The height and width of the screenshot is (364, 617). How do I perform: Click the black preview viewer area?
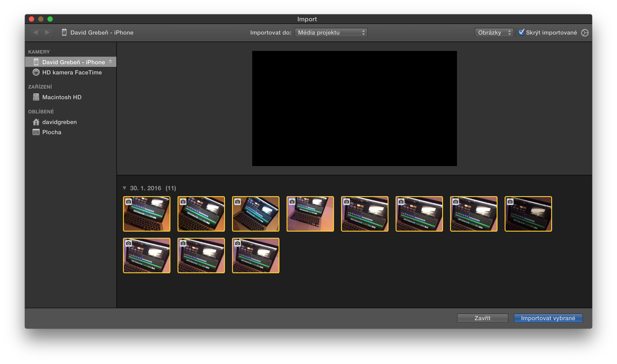354,108
